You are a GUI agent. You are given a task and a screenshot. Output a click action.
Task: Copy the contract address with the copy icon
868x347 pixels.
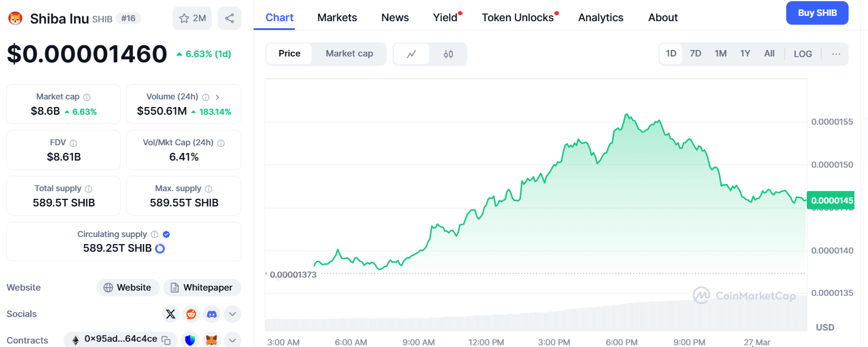click(167, 340)
